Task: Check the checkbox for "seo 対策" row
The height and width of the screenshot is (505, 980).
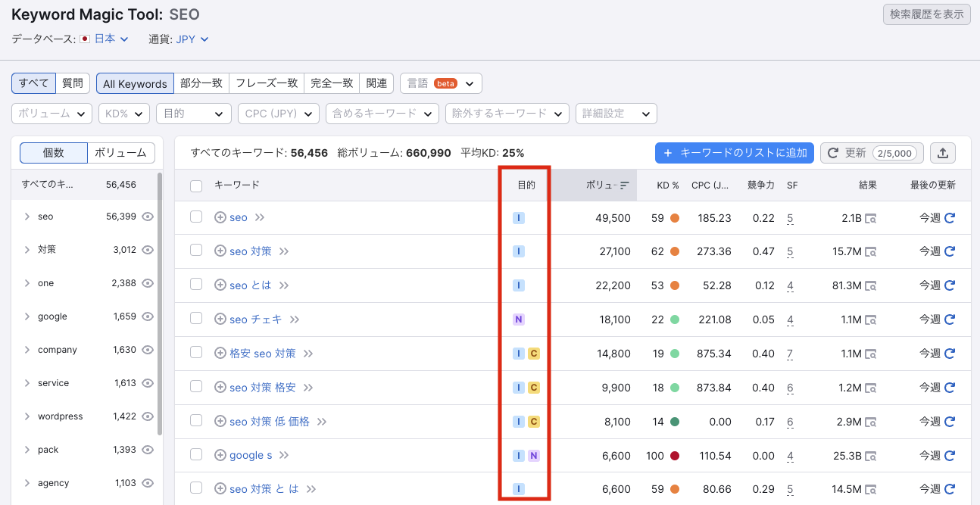Action: point(196,251)
